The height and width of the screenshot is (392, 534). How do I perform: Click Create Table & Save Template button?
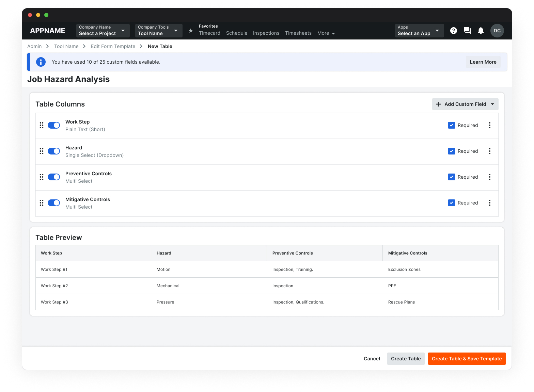tap(467, 359)
